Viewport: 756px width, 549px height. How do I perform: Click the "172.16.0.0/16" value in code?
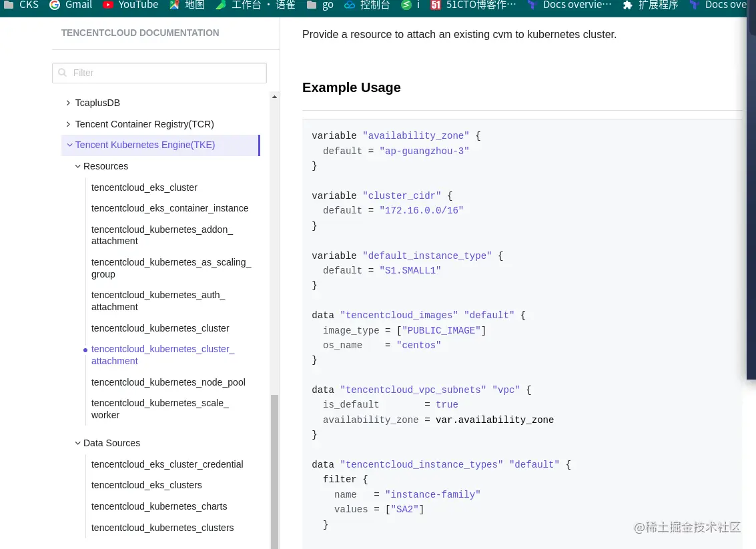422,210
